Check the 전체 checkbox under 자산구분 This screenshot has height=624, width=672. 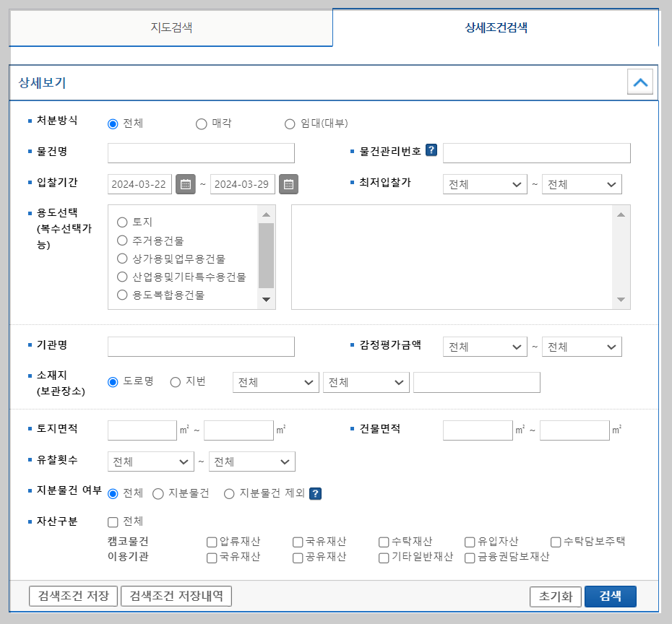pos(112,521)
